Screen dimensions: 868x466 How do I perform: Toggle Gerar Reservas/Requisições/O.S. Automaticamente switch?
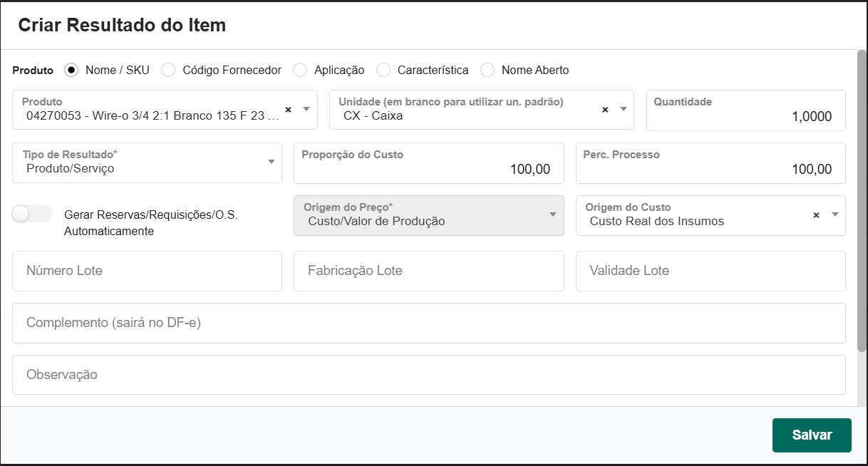click(32, 214)
